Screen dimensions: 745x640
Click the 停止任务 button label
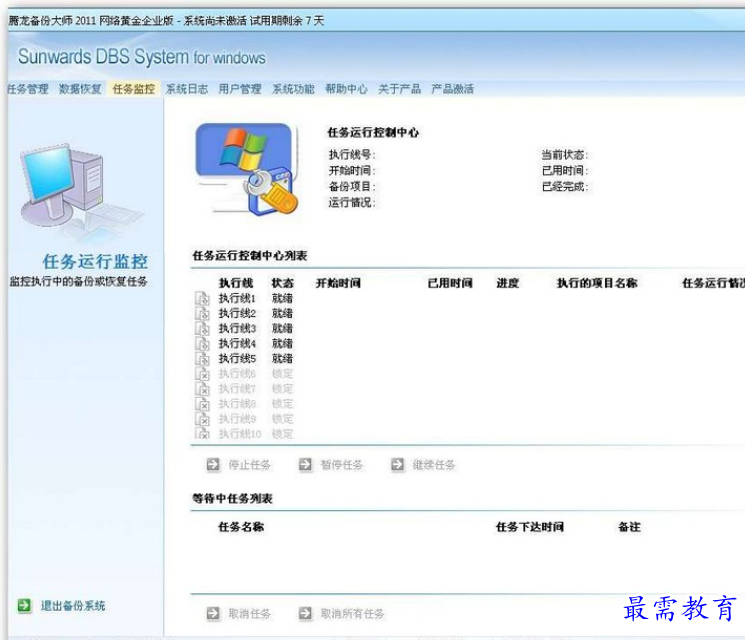pos(249,465)
